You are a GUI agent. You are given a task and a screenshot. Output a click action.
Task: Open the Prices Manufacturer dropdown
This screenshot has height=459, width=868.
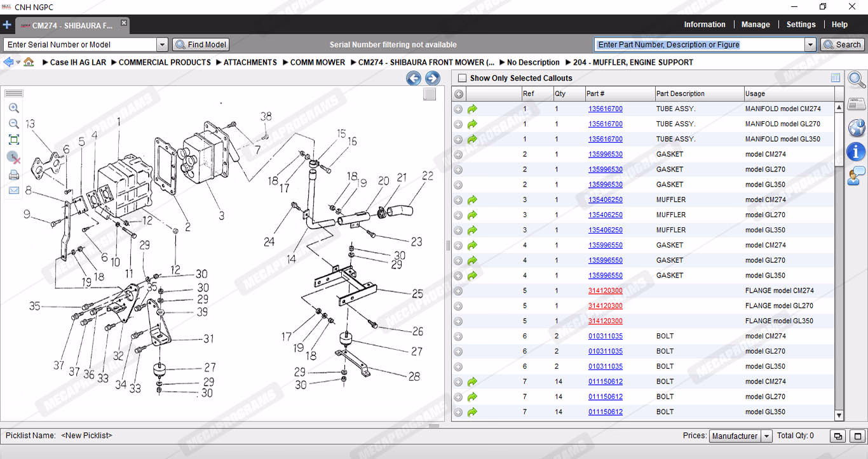[x=766, y=436]
